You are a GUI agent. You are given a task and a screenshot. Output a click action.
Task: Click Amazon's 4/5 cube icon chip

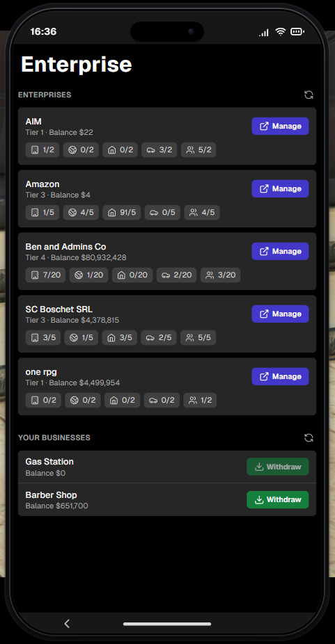[81, 213]
